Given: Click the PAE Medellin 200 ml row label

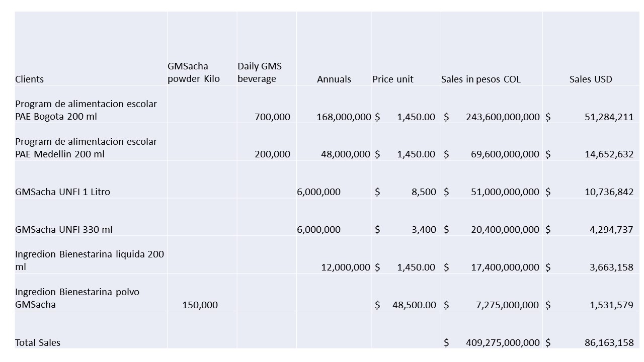Looking at the screenshot, I should coord(86,148).
